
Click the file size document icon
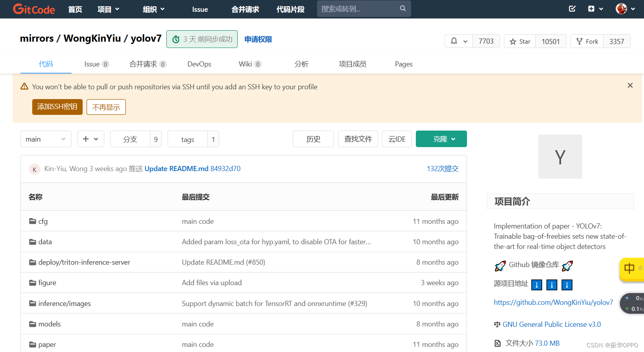tap(498, 343)
